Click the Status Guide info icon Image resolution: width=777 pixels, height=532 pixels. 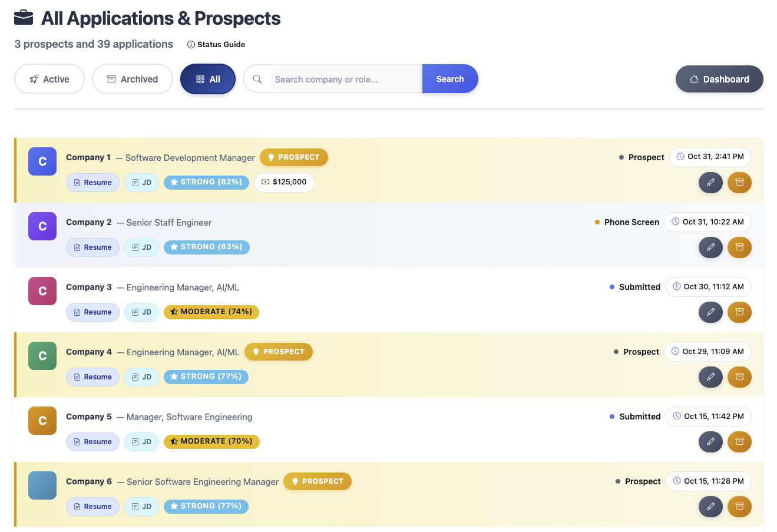pyautogui.click(x=189, y=44)
